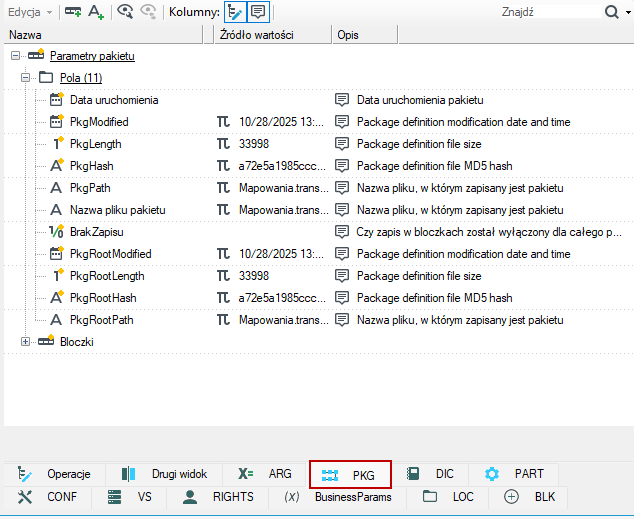Click the PkgRootHash value a72e5a1985ccc...
This screenshot has width=634, height=519.
pyautogui.click(x=282, y=298)
